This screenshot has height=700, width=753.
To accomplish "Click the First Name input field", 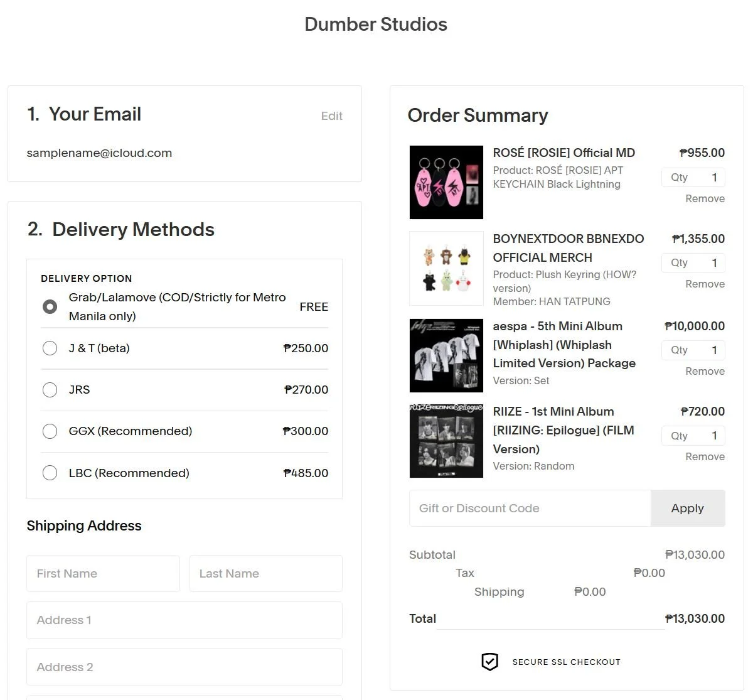I will coord(102,573).
